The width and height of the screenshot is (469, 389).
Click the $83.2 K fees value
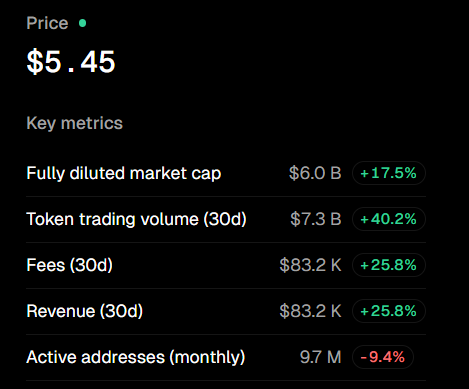point(310,265)
